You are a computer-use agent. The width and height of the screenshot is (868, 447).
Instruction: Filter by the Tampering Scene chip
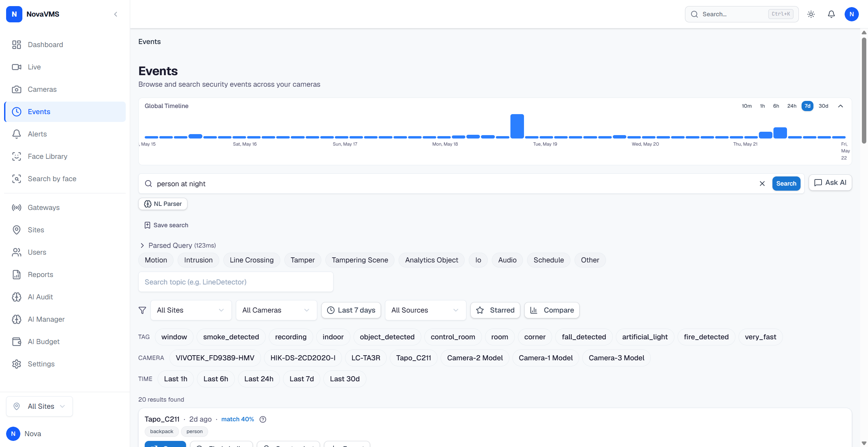tap(360, 260)
